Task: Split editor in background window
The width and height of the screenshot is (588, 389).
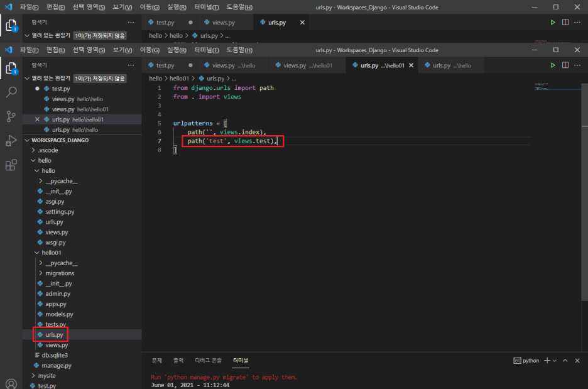Action: 565,23
